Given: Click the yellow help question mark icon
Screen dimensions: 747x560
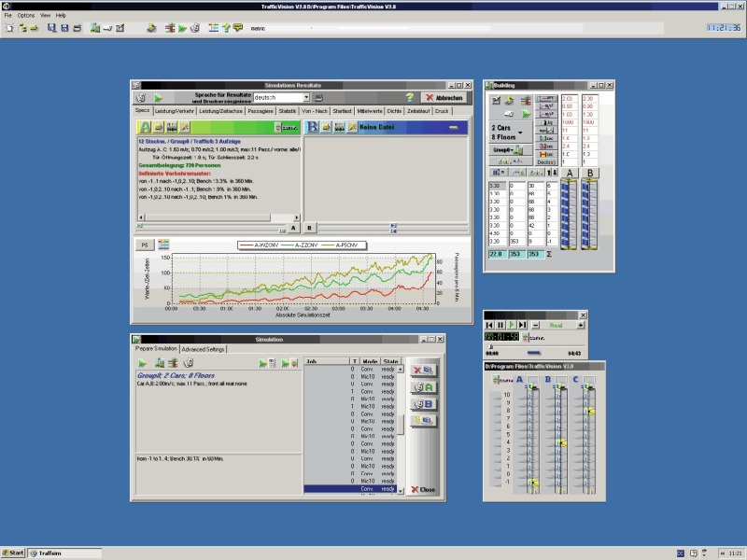Looking at the screenshot, I should [410, 98].
